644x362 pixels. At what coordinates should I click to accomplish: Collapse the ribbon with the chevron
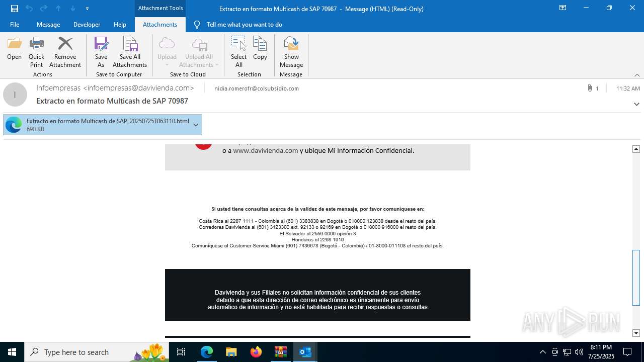pos(637,75)
